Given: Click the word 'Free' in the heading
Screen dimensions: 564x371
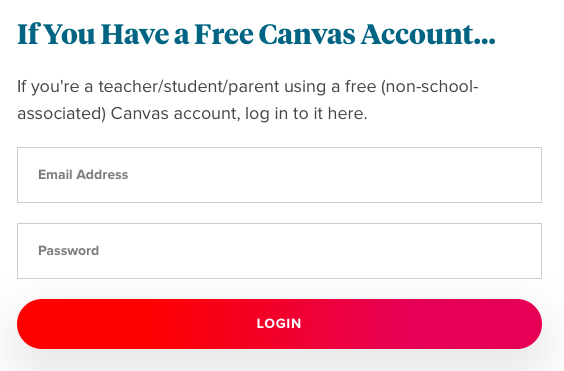Looking at the screenshot, I should click(224, 35).
